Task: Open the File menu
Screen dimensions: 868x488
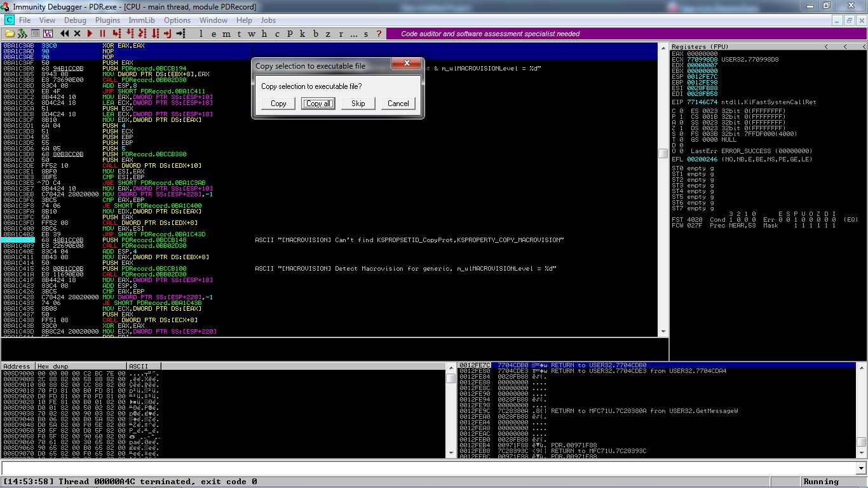Action: [25, 20]
